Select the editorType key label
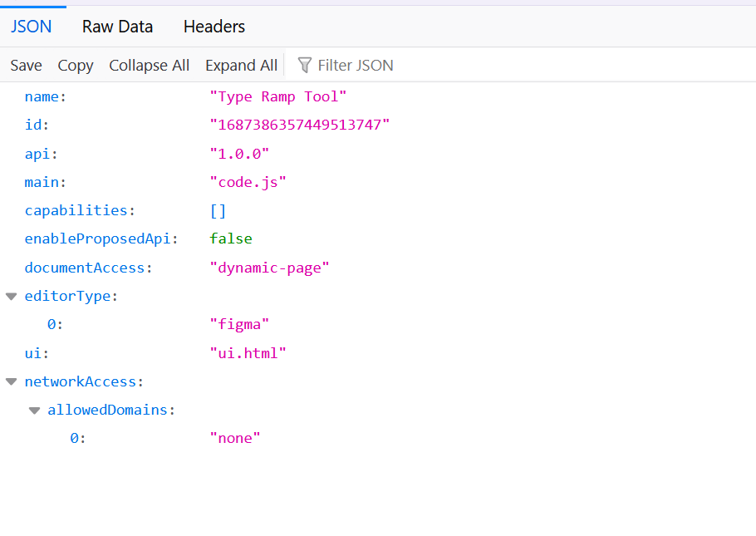The height and width of the screenshot is (536, 756). pyautogui.click(x=67, y=296)
